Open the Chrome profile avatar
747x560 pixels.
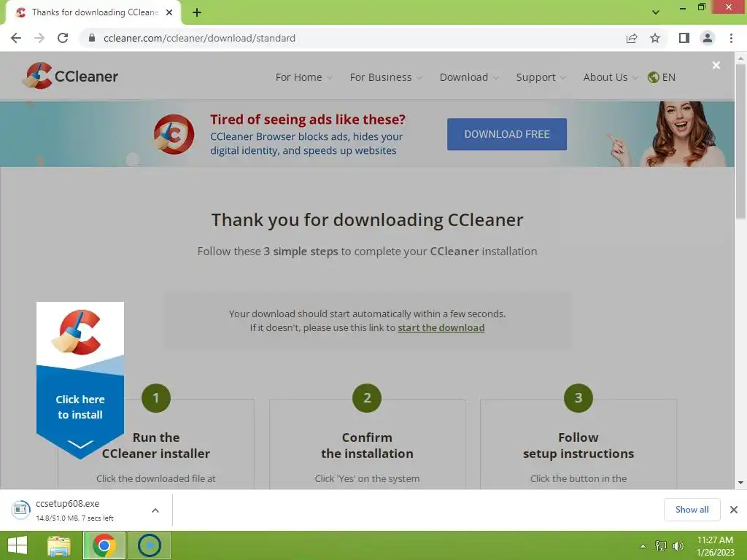pos(708,38)
